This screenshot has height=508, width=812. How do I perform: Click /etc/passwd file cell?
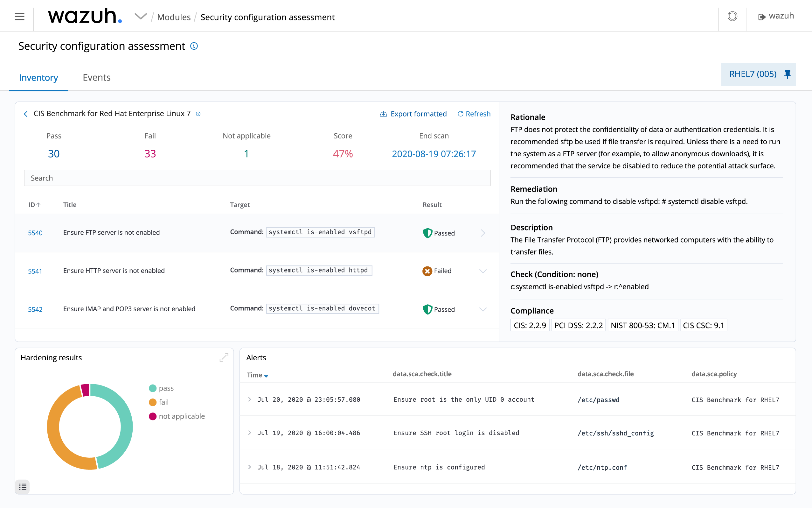598,400
